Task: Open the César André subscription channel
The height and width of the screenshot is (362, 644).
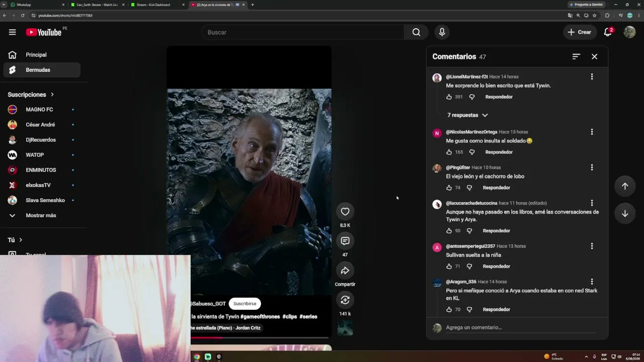Action: coord(41,125)
